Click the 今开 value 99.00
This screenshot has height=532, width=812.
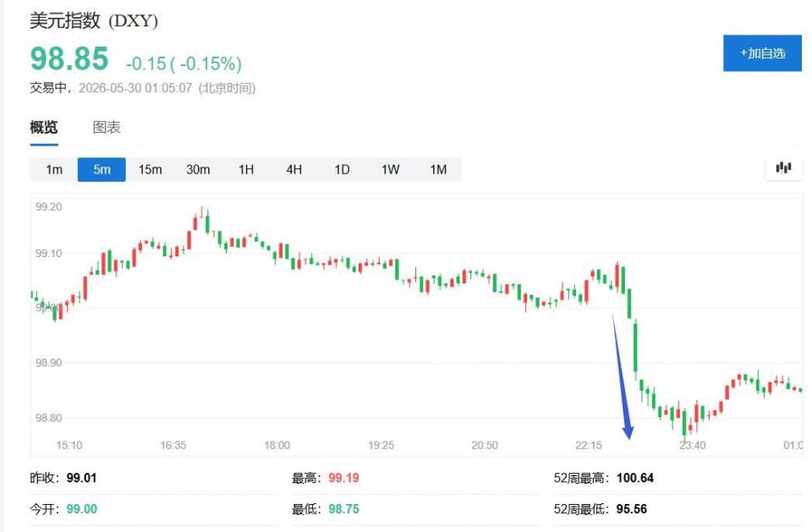[81, 508]
